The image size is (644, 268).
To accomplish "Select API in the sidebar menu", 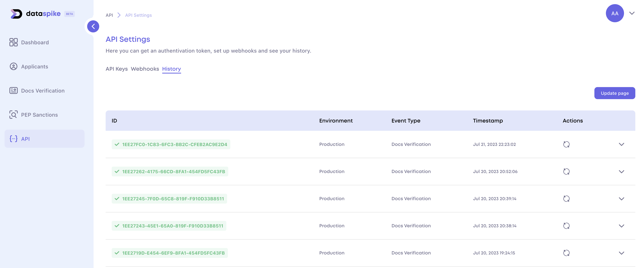I will pos(45,139).
